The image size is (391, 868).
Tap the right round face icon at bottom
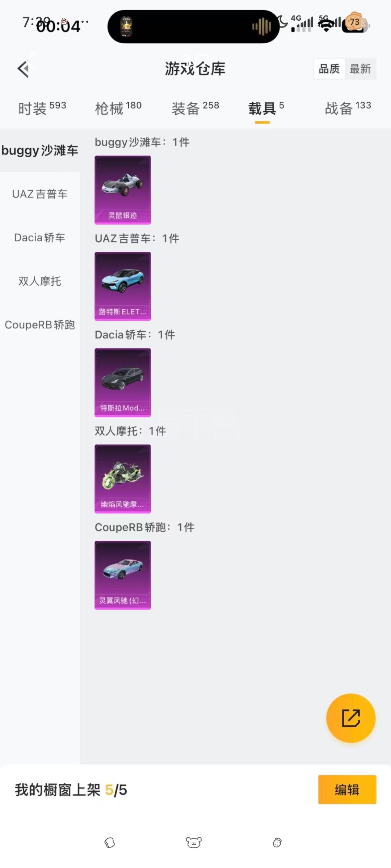(x=277, y=843)
